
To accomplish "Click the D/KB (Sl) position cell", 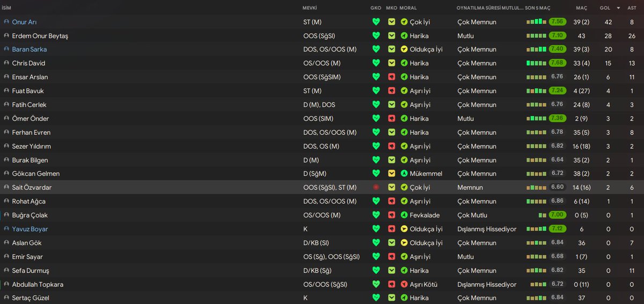I will (316, 243).
